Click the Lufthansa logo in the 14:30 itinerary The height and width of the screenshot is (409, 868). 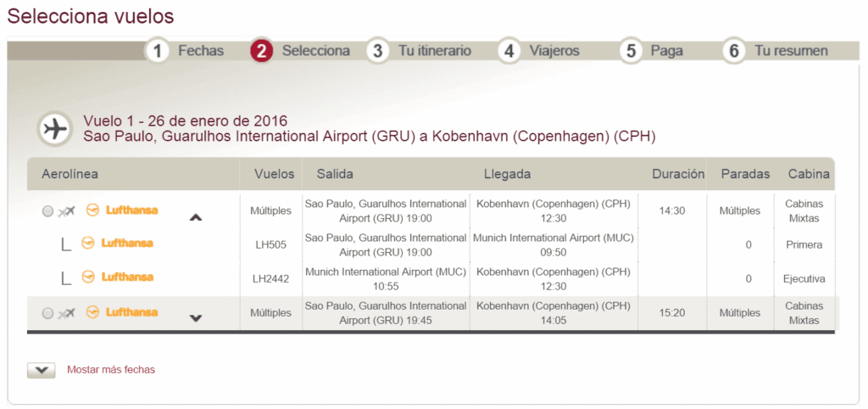pos(122,210)
